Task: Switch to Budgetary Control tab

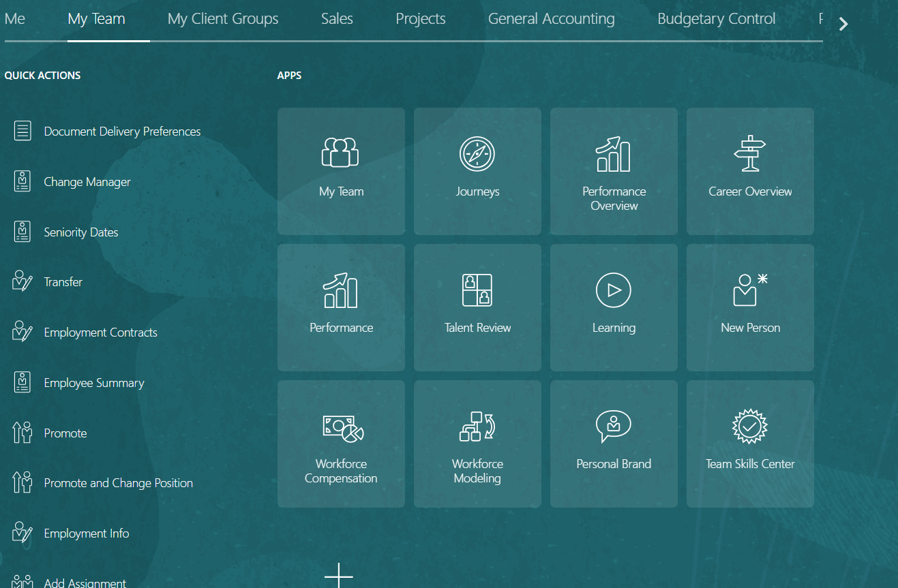Action: (717, 19)
